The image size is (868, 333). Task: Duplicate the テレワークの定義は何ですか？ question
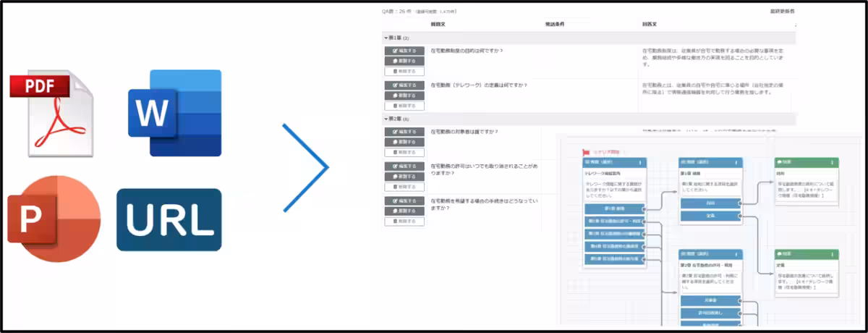coord(404,96)
